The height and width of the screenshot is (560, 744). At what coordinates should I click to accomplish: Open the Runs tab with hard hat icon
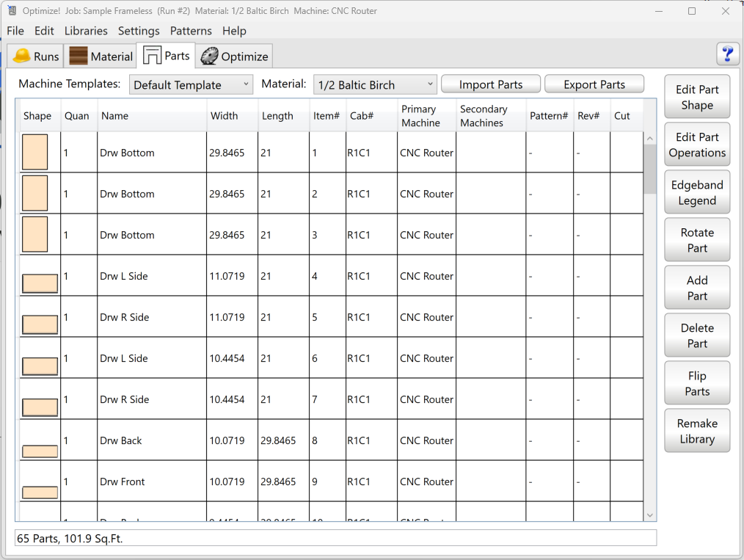(36, 57)
